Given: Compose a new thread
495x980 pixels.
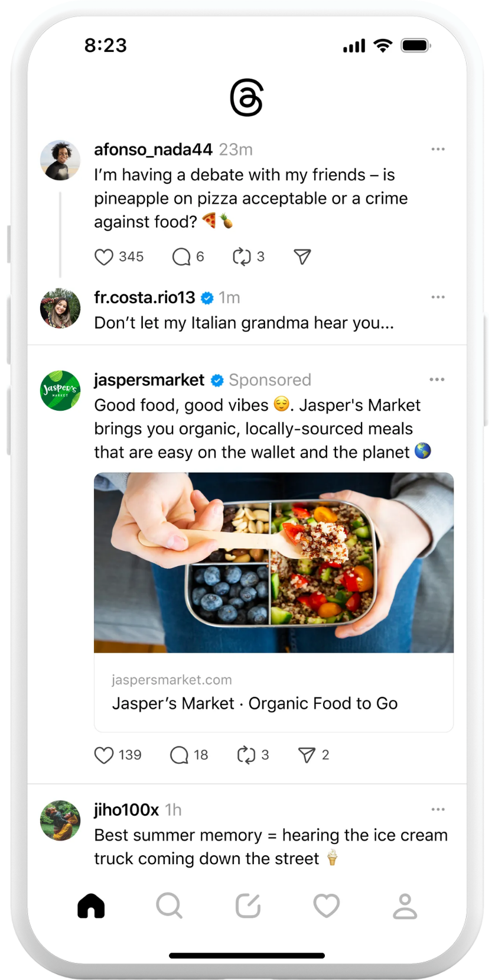Looking at the screenshot, I should 248,906.
